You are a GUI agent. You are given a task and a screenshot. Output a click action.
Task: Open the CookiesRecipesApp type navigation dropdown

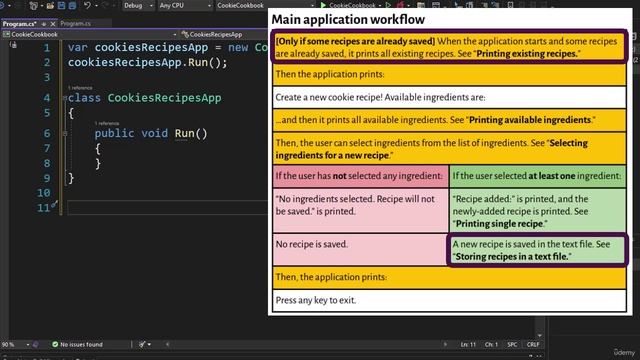[224, 35]
